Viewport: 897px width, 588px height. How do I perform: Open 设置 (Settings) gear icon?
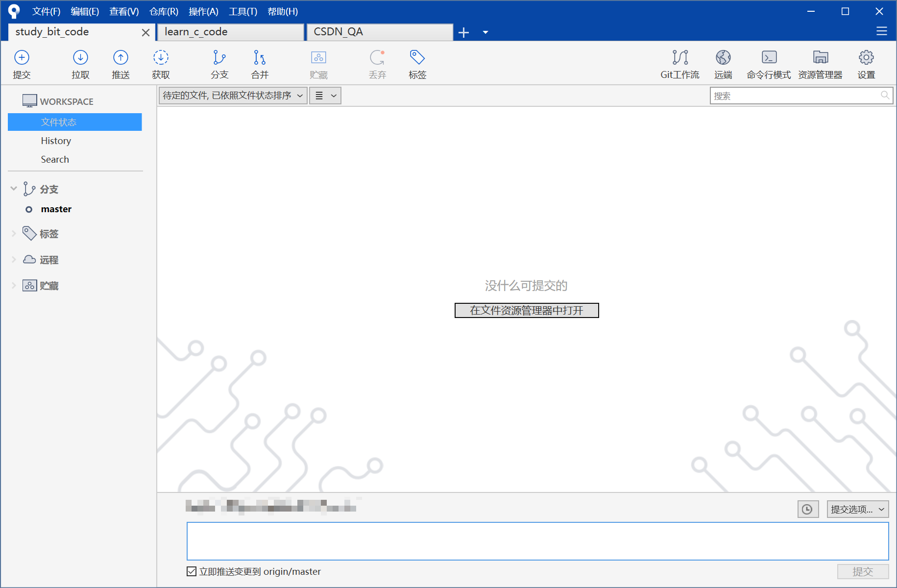[866, 64]
